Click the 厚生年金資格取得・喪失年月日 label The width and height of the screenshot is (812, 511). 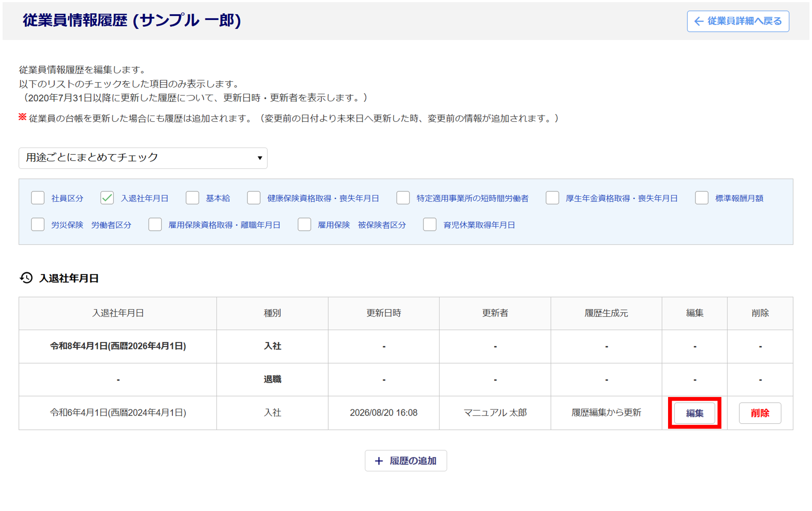pyautogui.click(x=622, y=198)
